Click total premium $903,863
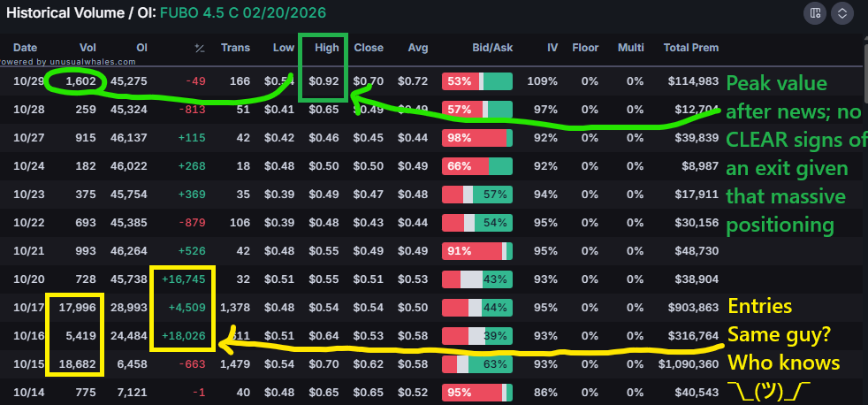 [694, 308]
